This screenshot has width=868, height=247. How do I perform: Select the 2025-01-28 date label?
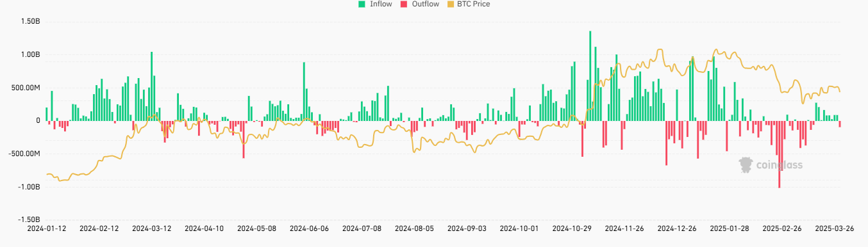tap(730, 228)
